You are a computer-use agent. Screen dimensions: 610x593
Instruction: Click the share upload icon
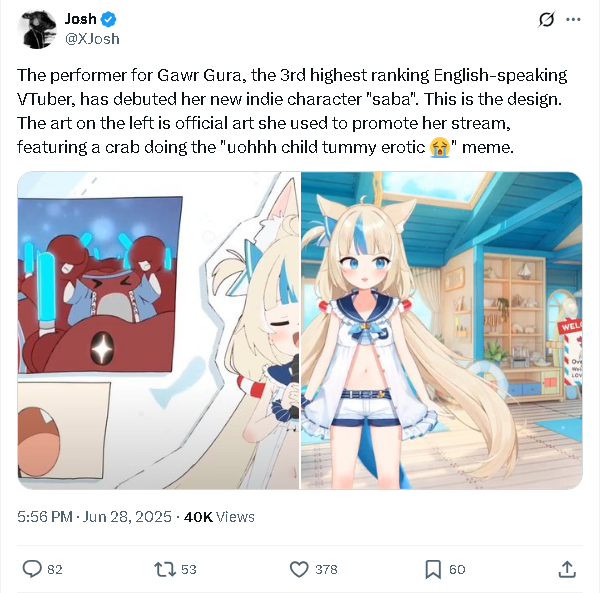(567, 569)
